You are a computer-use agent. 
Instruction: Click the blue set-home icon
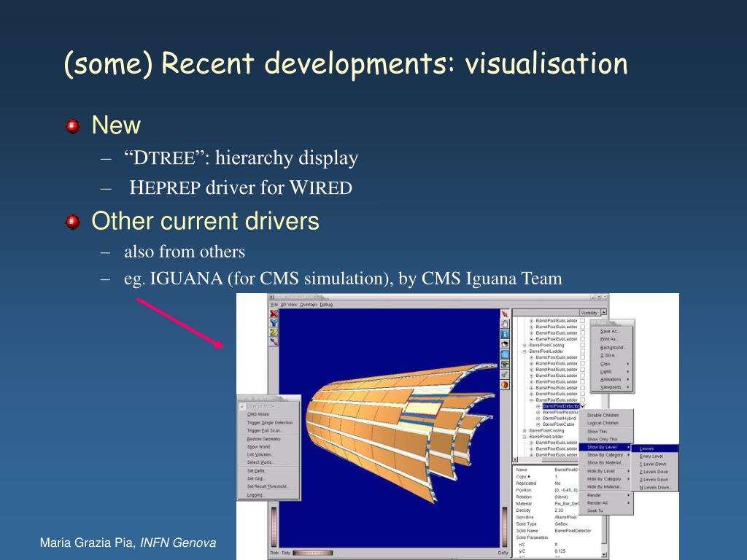point(505,354)
